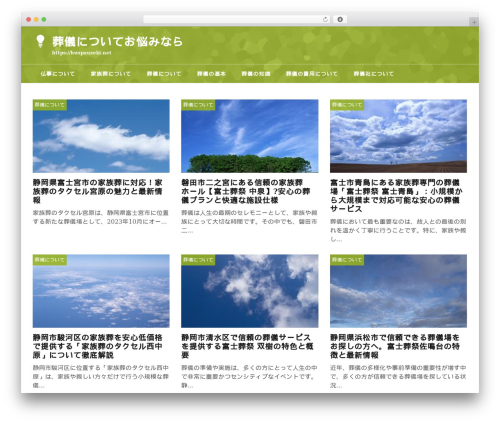Click the yellow minimize window button
Screen dimensions: 500x423
pyautogui.click(x=36, y=20)
